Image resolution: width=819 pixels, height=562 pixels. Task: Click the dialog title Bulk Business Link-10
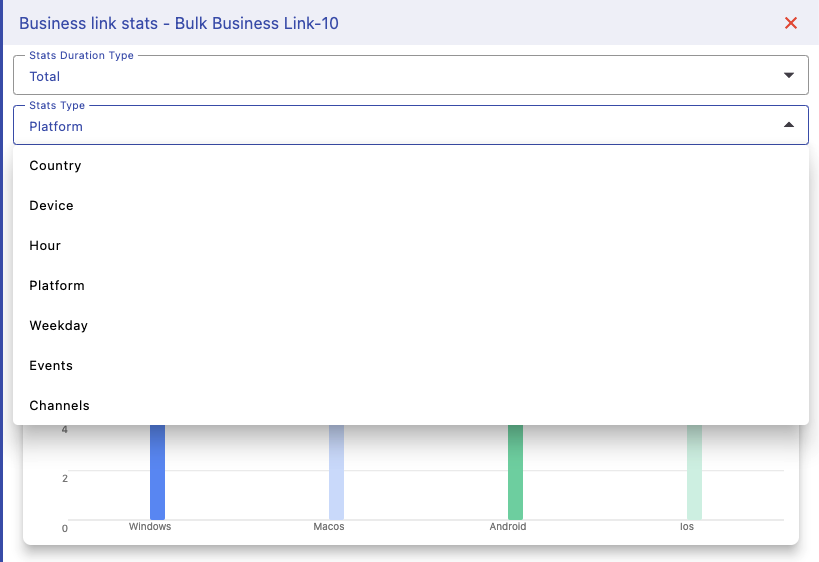(178, 23)
